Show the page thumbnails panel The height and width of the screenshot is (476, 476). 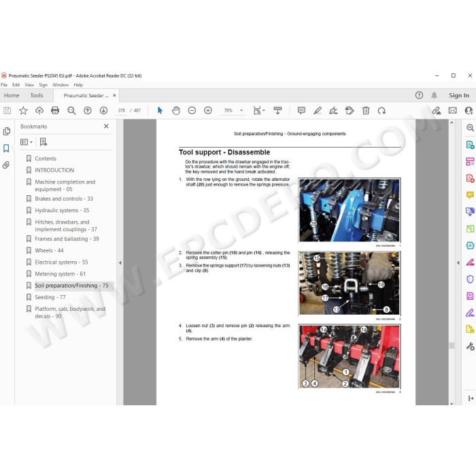[x=7, y=131]
